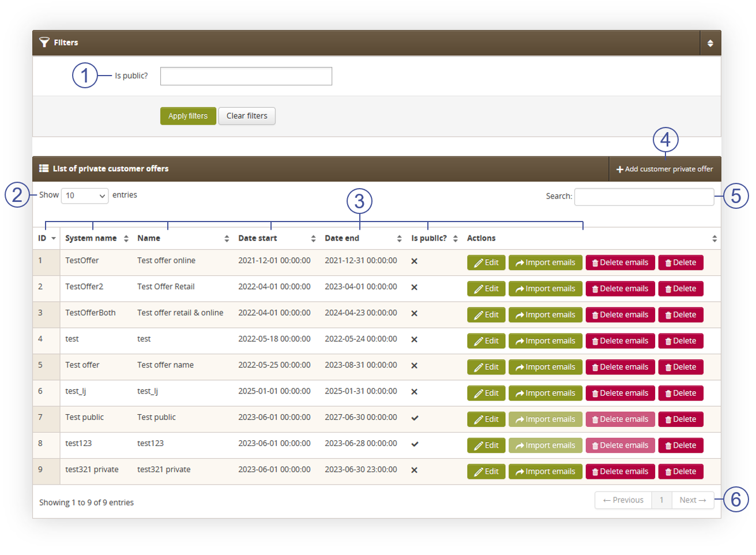Sort by the Name column

tap(183, 238)
